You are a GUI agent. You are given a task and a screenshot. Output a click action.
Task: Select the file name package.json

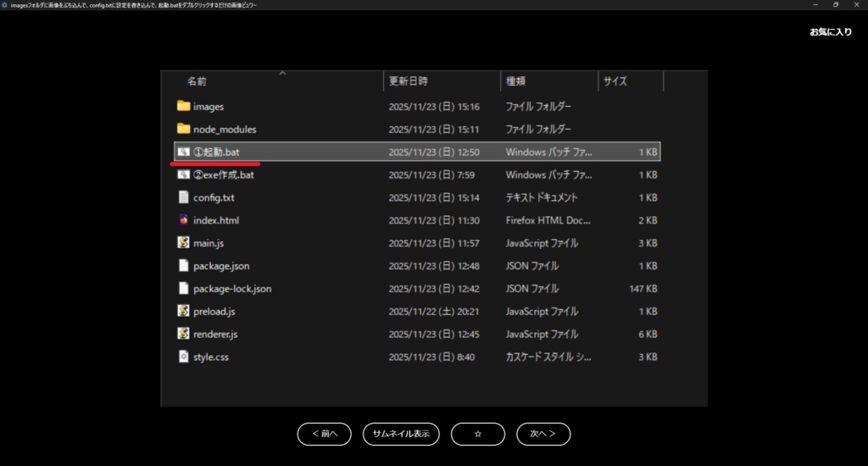coord(221,266)
